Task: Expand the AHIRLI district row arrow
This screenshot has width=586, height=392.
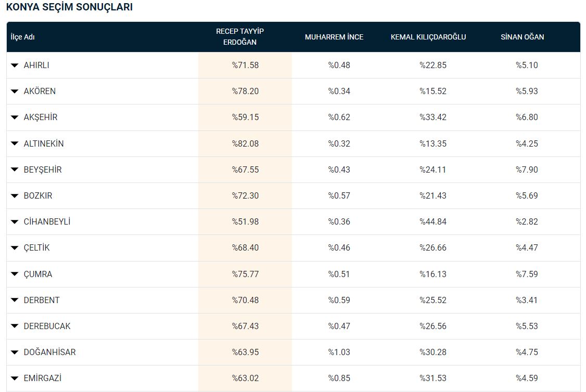Action: 15,66
